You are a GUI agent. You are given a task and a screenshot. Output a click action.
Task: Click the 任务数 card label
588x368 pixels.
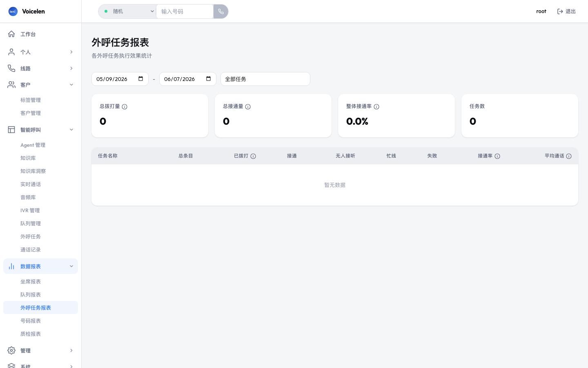(477, 106)
